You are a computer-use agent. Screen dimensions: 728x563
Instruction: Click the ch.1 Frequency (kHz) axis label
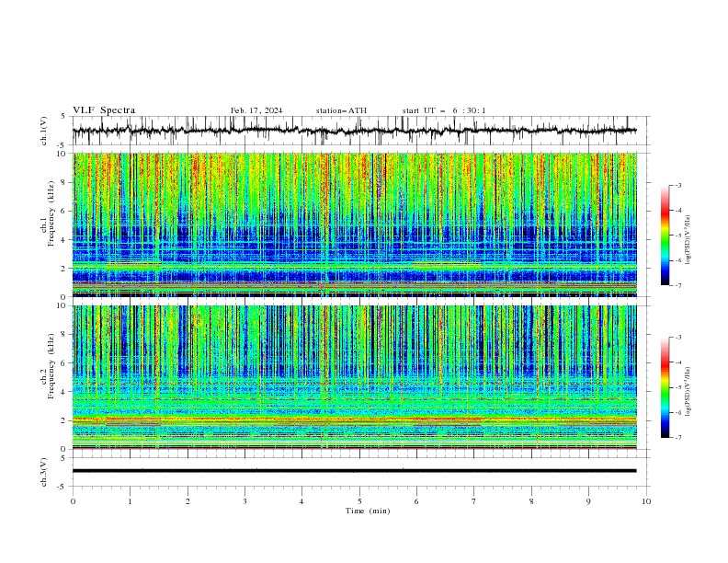coord(48,213)
